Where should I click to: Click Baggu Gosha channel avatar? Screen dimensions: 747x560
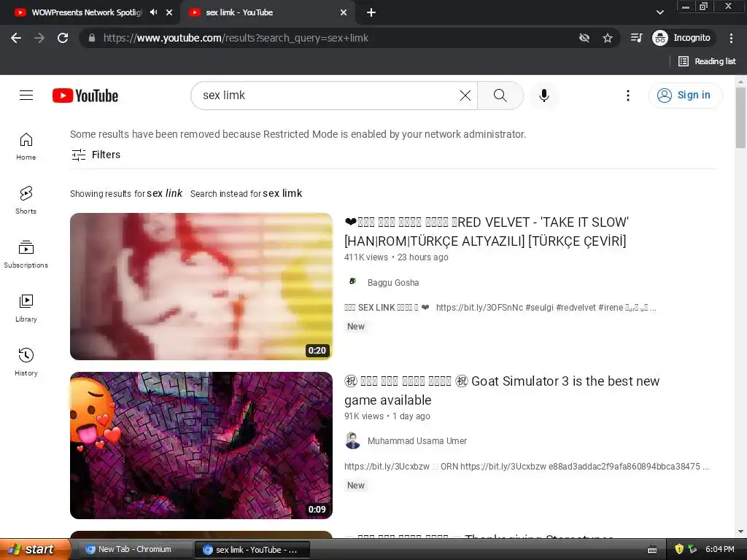(352, 281)
